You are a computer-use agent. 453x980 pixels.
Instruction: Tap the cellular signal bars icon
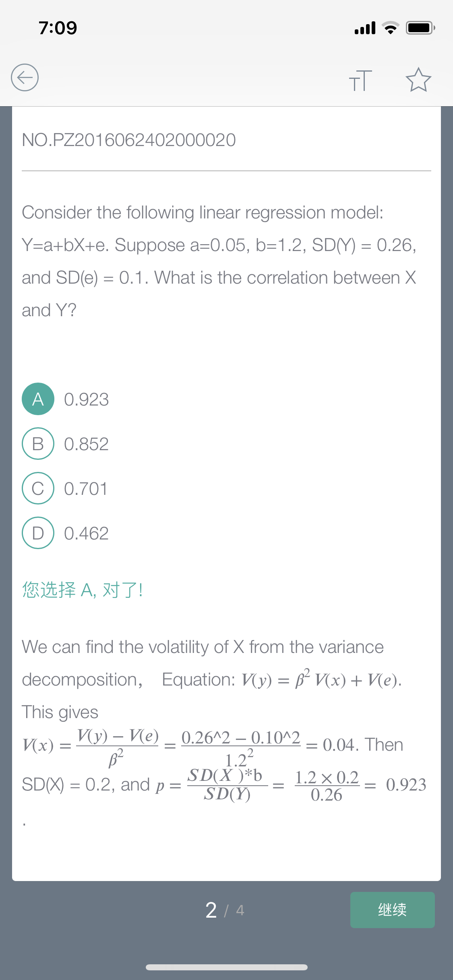pos(365,28)
